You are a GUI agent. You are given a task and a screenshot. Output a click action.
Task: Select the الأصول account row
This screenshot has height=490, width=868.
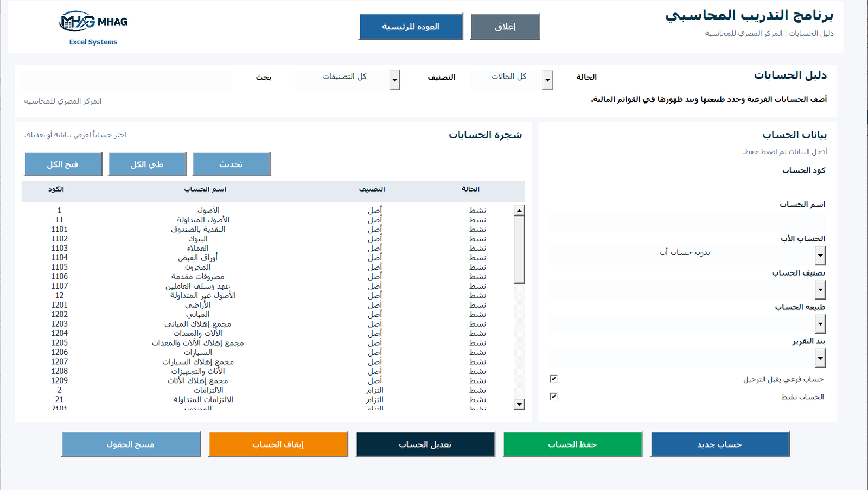pos(268,211)
